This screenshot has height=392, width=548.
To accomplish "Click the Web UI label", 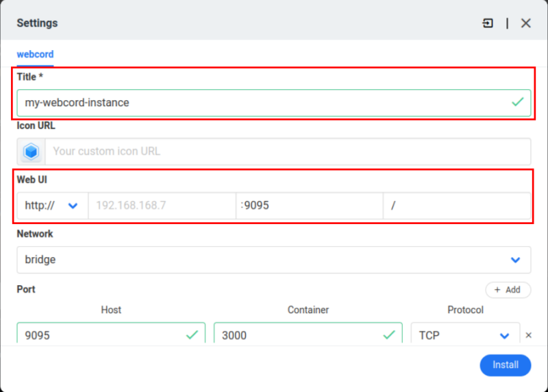I will pyautogui.click(x=32, y=180).
